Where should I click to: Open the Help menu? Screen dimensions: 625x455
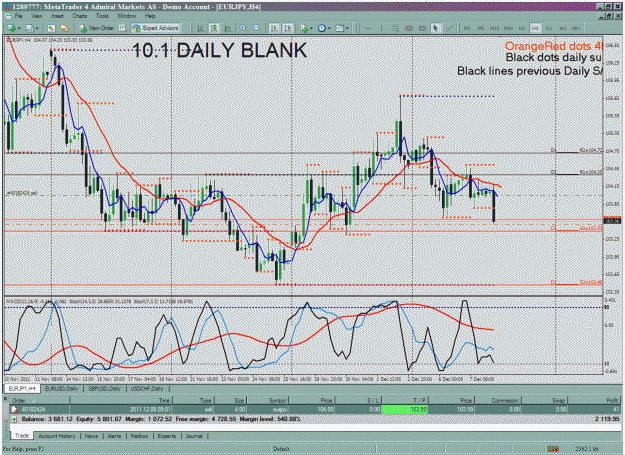(150, 16)
